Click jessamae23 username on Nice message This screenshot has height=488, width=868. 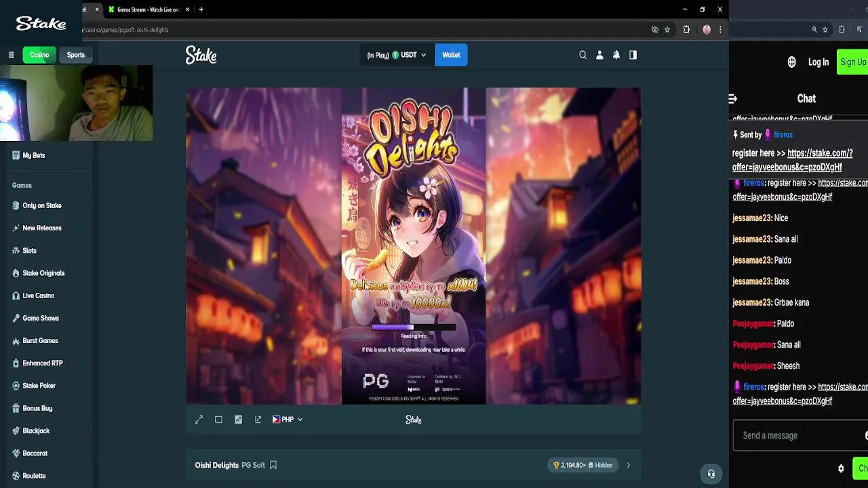752,218
